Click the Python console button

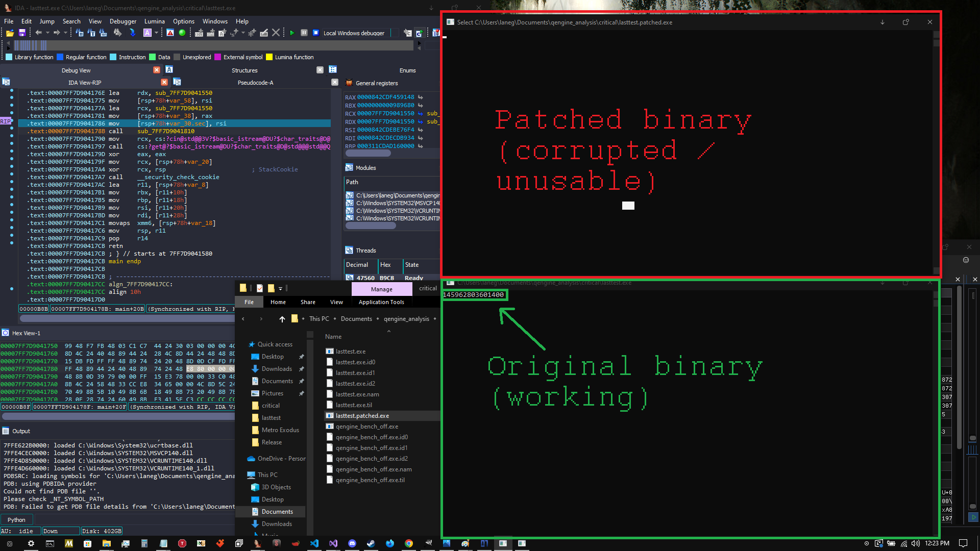(x=16, y=519)
